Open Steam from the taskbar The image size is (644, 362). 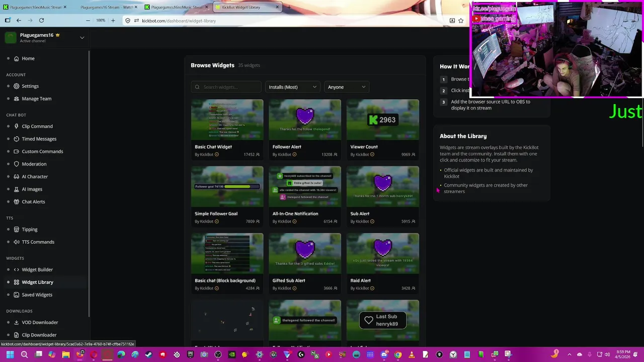148,354
